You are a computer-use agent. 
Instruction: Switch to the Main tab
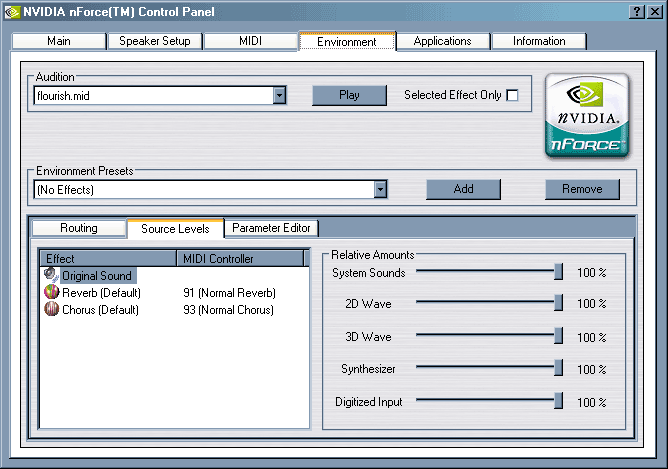pos(59,41)
